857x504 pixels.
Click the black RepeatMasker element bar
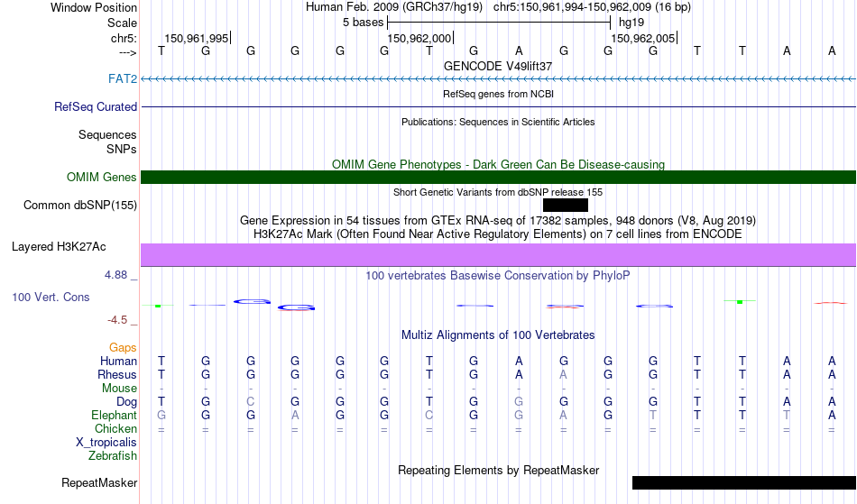744,482
